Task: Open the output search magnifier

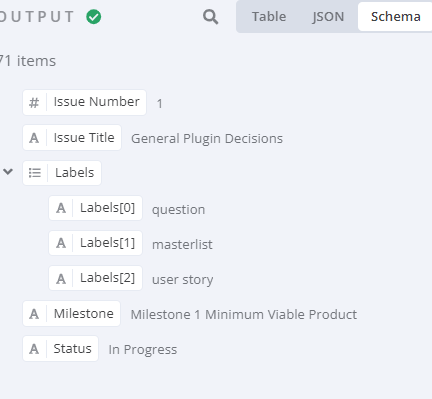Action: (211, 17)
